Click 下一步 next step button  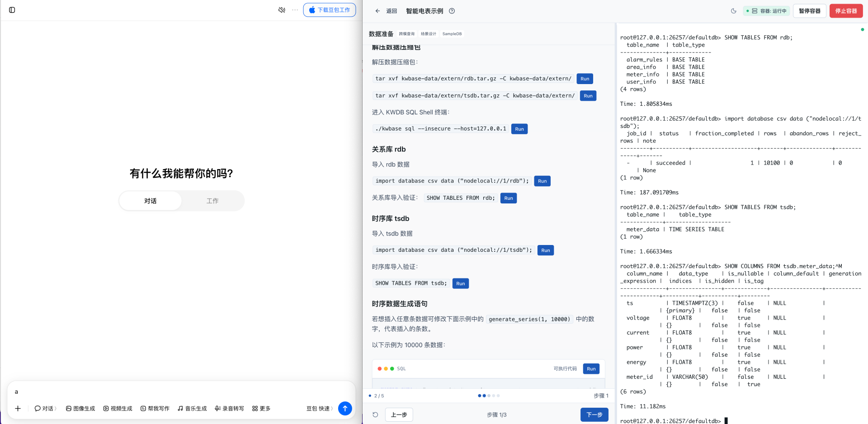click(594, 415)
